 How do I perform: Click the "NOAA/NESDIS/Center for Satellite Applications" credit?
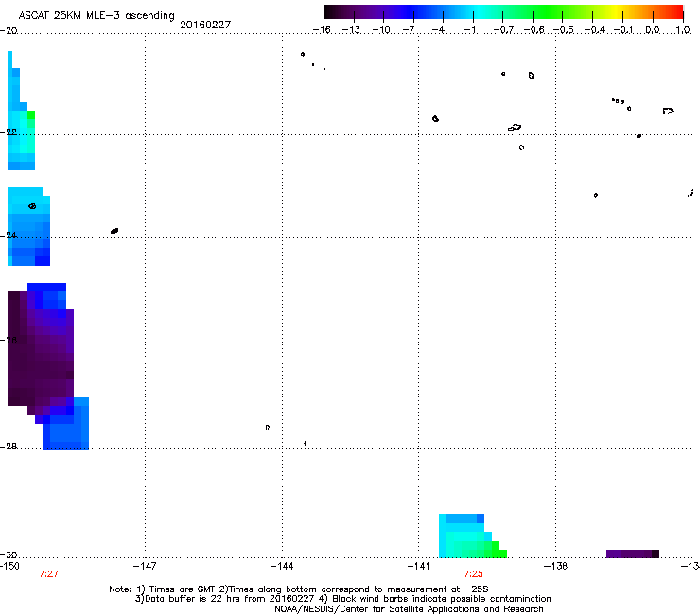click(409, 609)
